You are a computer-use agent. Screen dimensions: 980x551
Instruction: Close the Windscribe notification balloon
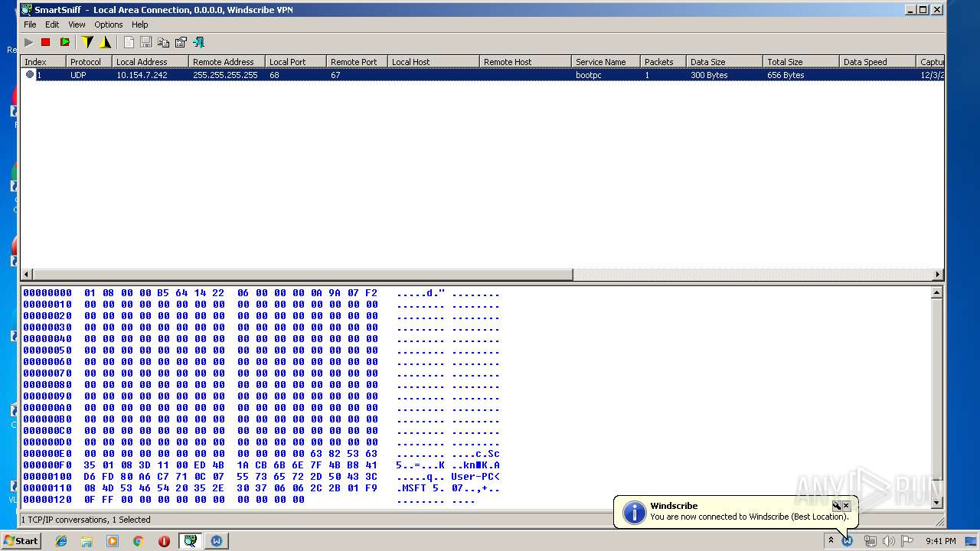point(846,506)
